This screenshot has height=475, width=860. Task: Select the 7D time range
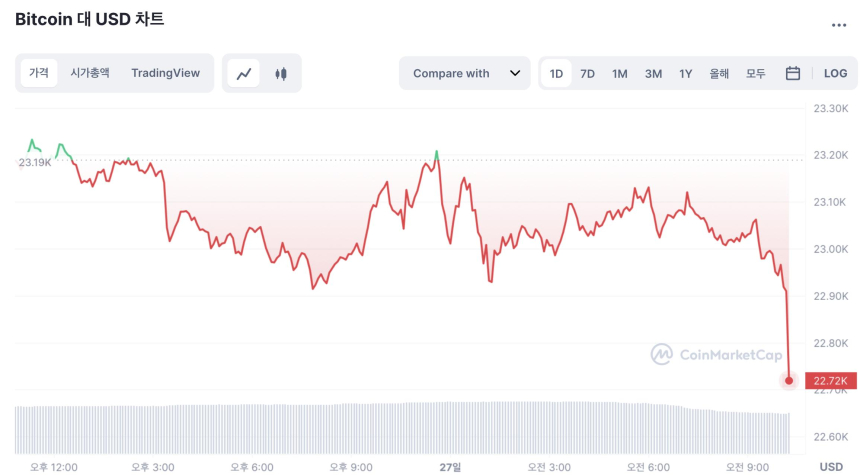588,73
